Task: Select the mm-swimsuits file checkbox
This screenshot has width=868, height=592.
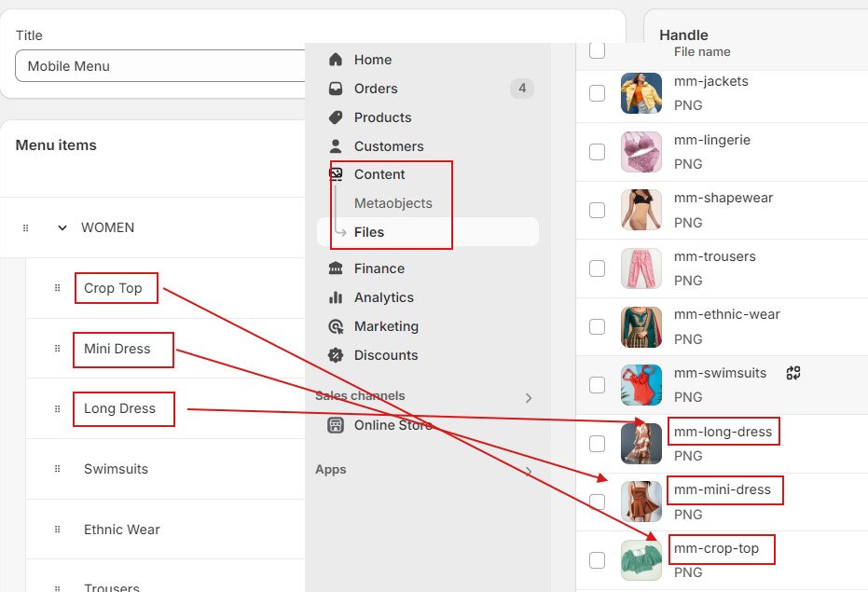Action: (597, 385)
